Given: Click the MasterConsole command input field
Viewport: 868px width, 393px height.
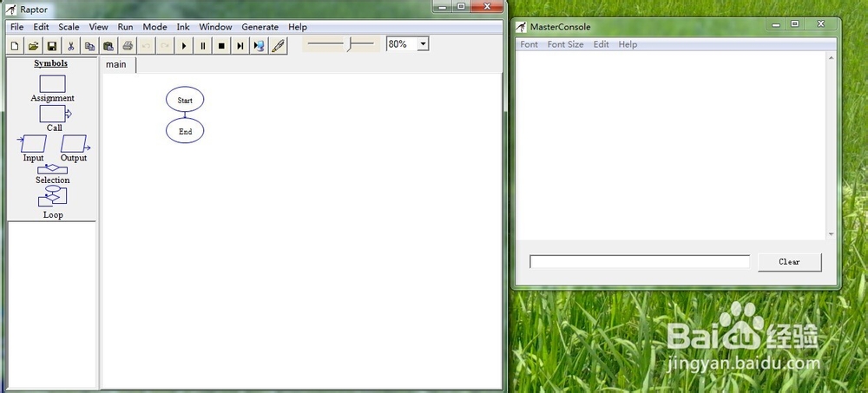Looking at the screenshot, I should (x=640, y=262).
